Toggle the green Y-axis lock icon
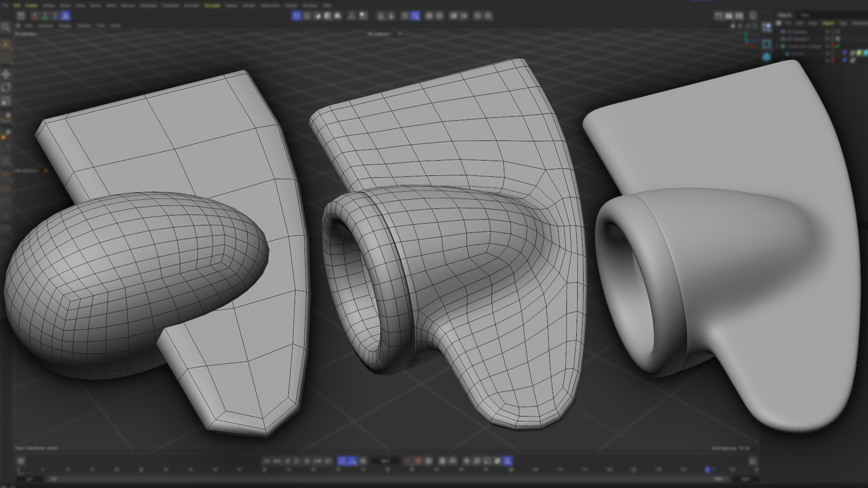 (x=45, y=16)
